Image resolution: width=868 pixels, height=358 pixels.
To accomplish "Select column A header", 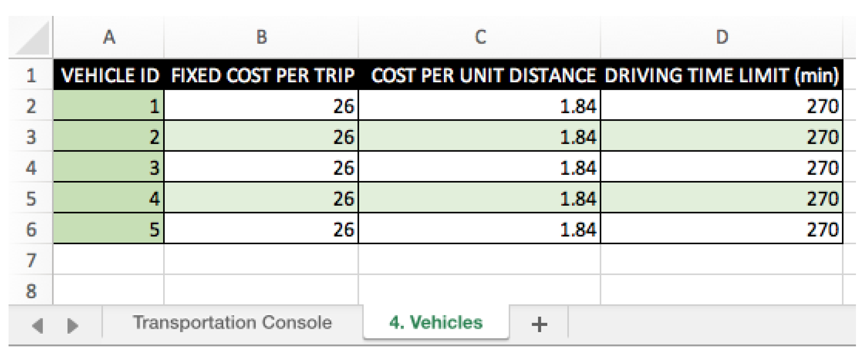I will 109,38.
